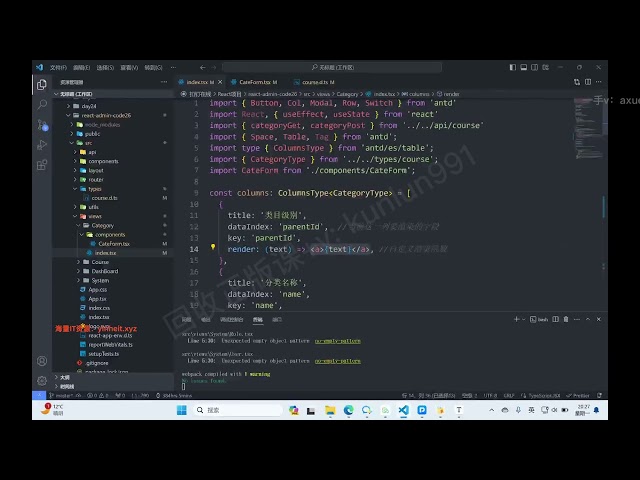
Task: Expand the System folder
Action: 100,280
